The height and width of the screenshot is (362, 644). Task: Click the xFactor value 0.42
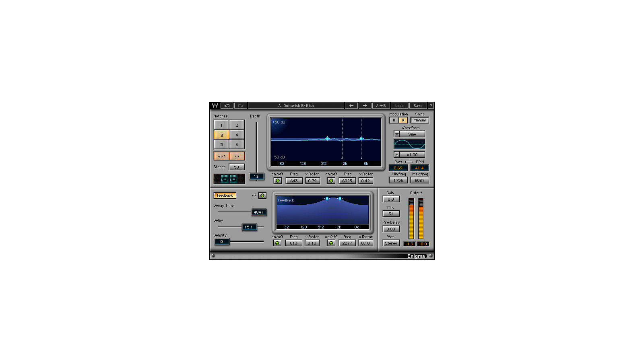[365, 181]
